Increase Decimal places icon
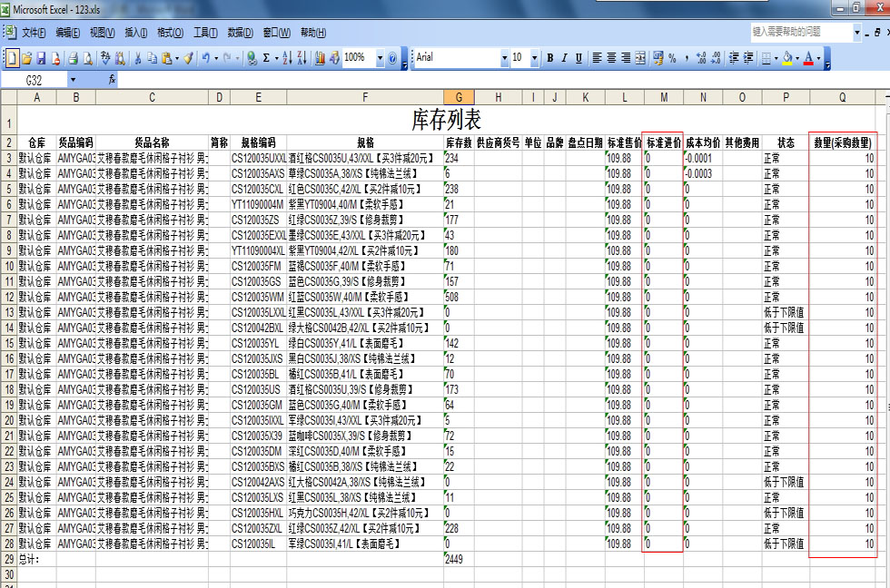Screen dimensions: 890x588 click(x=701, y=58)
